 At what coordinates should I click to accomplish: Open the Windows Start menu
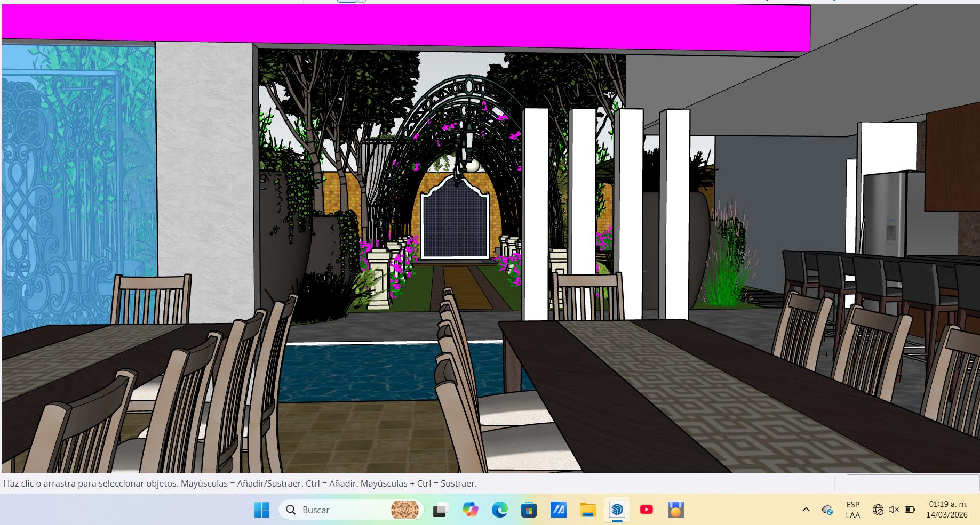coord(261,510)
